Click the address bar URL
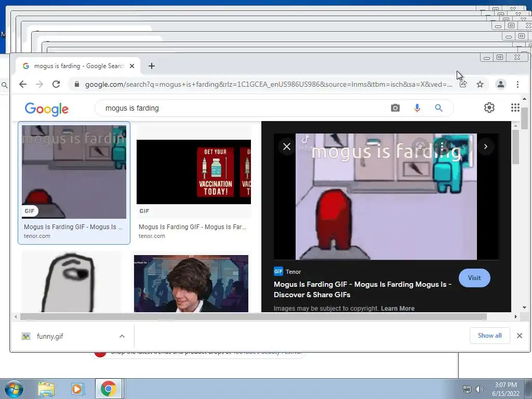The height and width of the screenshot is (399, 532). (x=268, y=84)
